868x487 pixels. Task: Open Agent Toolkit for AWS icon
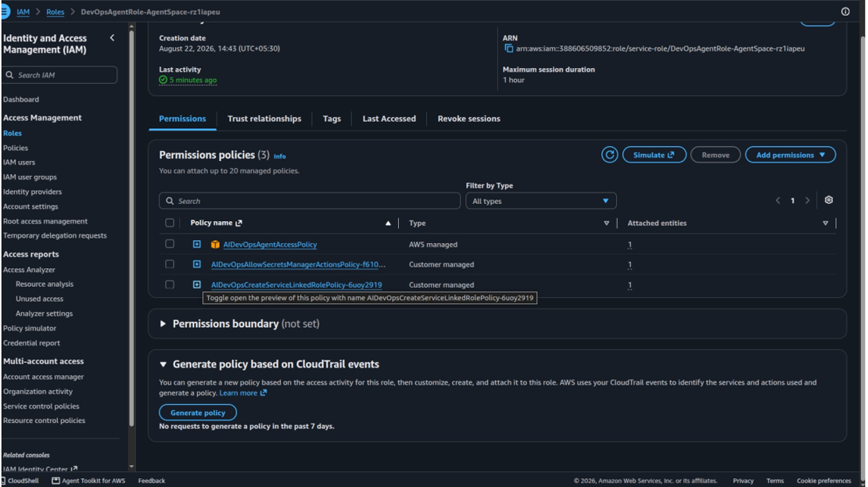56,481
